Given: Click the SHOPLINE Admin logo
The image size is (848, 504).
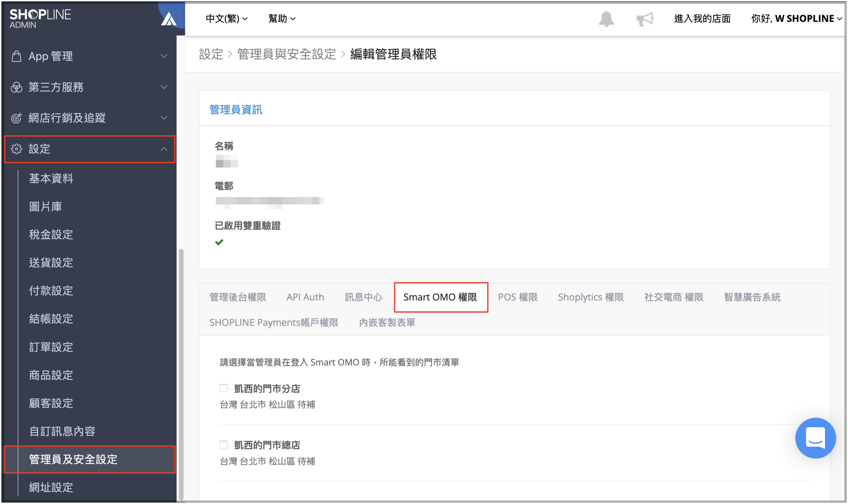Looking at the screenshot, I should 40,18.
